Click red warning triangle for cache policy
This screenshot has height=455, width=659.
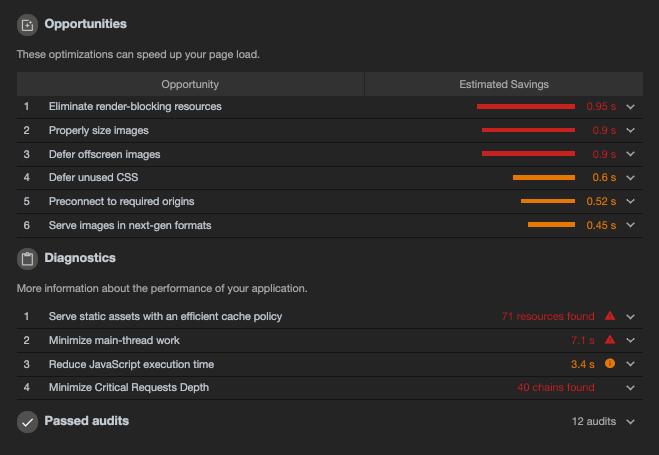(x=610, y=316)
